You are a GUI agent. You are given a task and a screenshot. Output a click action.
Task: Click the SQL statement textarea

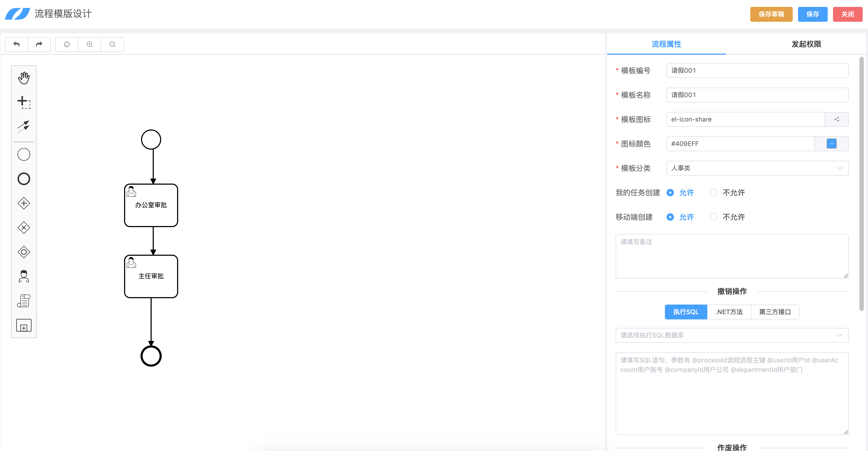coord(732,394)
